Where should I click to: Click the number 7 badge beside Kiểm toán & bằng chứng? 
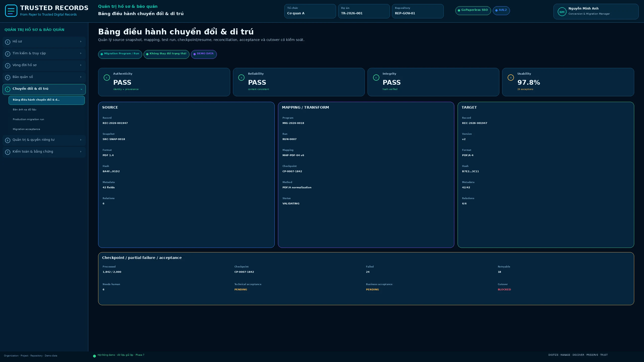pyautogui.click(x=8, y=152)
